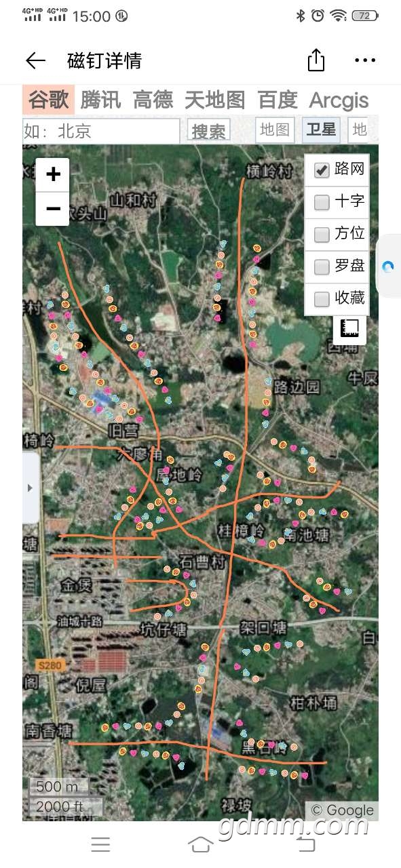Viewport: 401px width, 868px height.
Task: Check the 收藏 favorites option
Action: (x=322, y=299)
